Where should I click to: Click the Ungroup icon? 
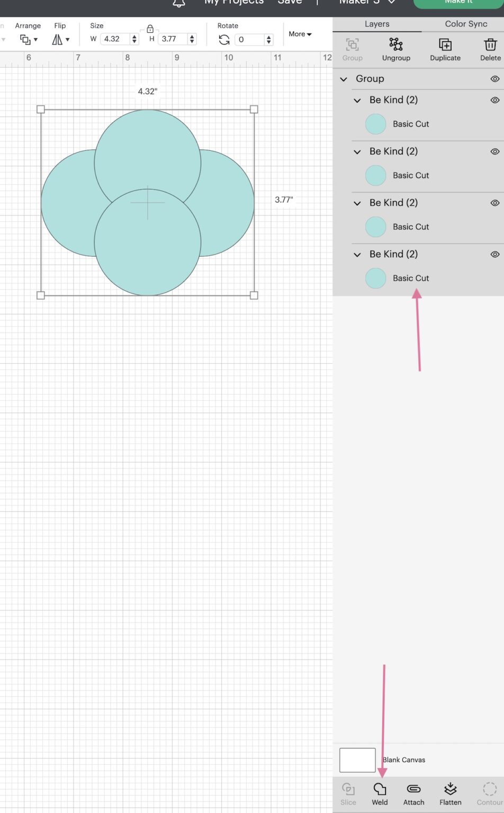(396, 49)
